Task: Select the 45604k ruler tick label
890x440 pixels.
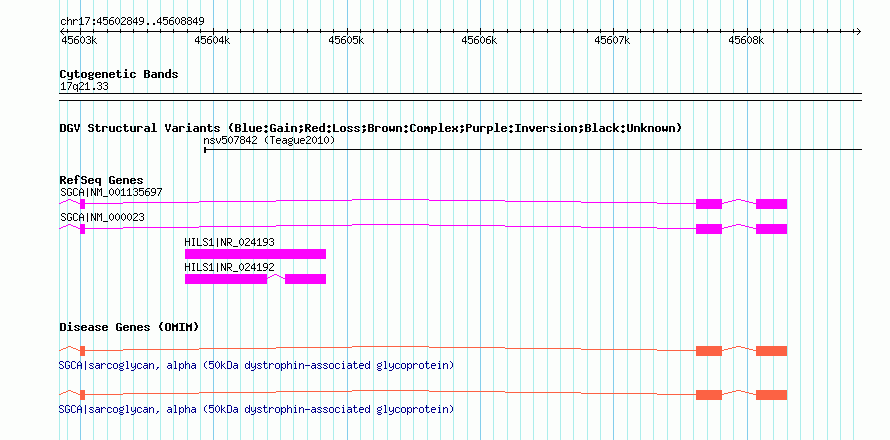Action: coord(212,40)
